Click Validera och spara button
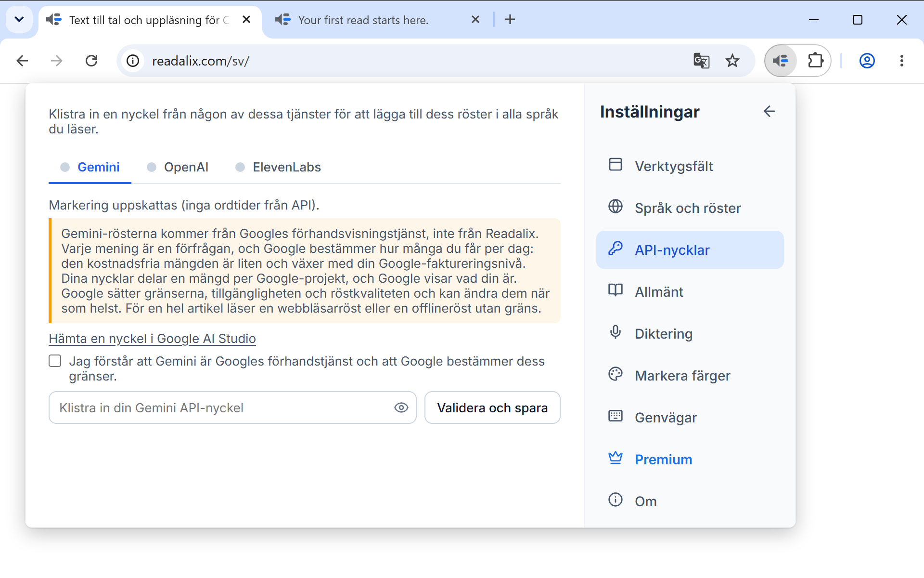 click(492, 407)
